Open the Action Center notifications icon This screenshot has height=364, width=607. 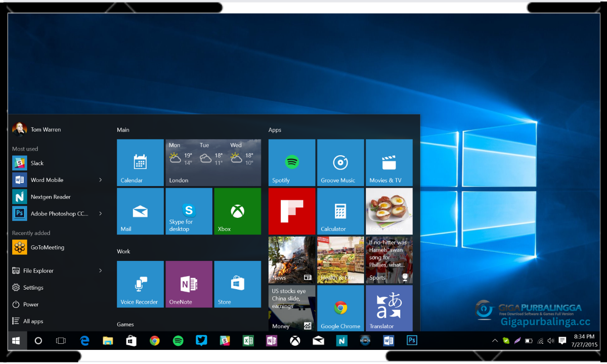click(562, 341)
